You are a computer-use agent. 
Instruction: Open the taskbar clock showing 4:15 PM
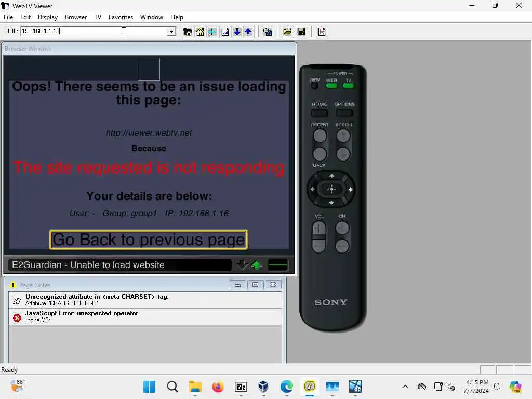click(476, 387)
